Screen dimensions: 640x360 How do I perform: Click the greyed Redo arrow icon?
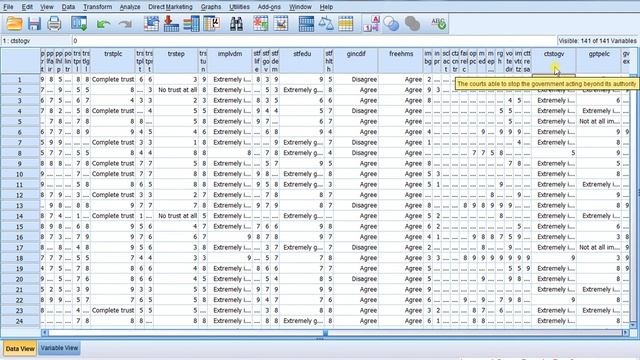(125, 24)
